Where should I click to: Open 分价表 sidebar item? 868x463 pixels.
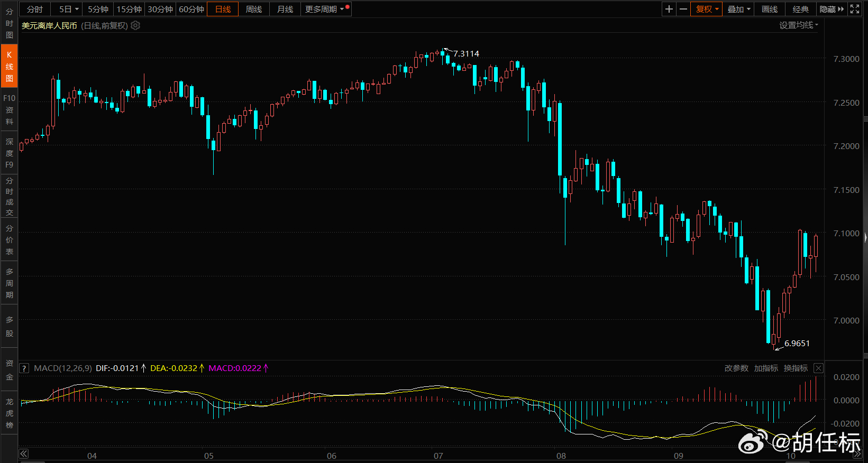point(9,240)
